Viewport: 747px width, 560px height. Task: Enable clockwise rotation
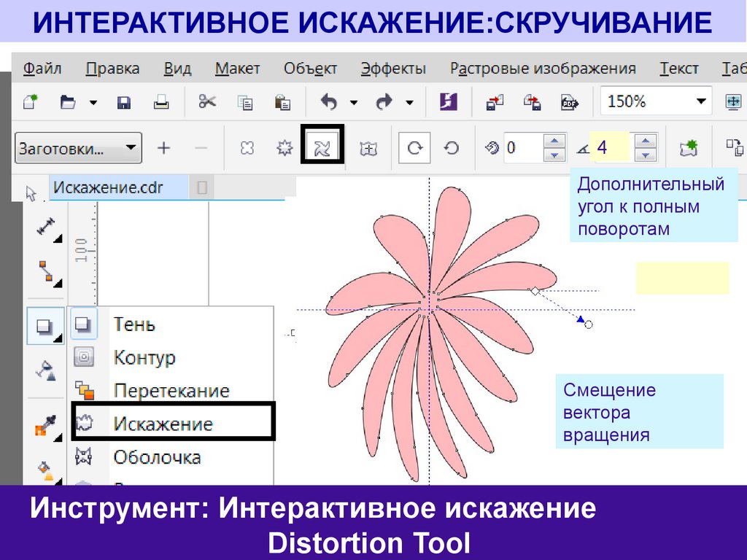coord(414,148)
